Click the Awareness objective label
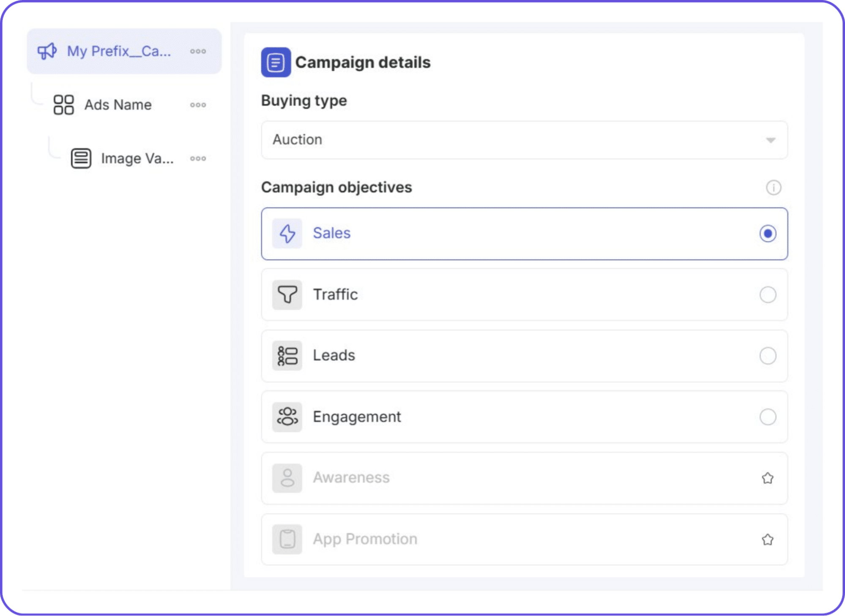 [351, 478]
